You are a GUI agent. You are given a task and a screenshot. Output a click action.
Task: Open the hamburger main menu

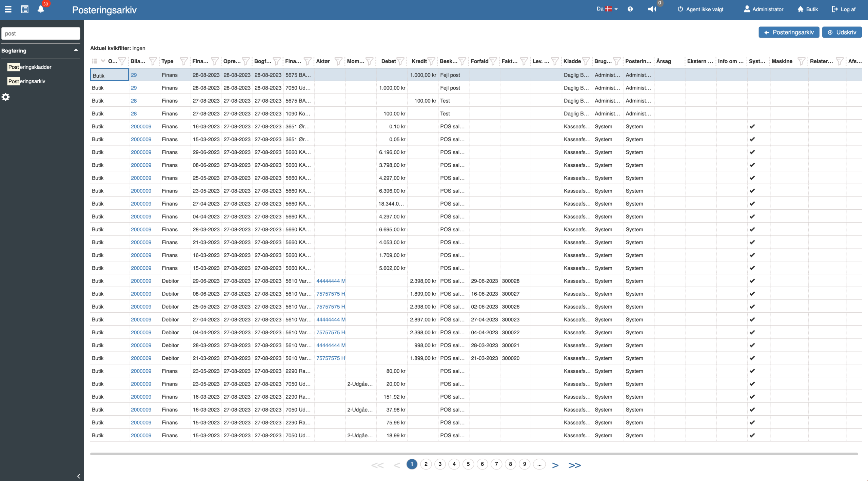click(8, 9)
